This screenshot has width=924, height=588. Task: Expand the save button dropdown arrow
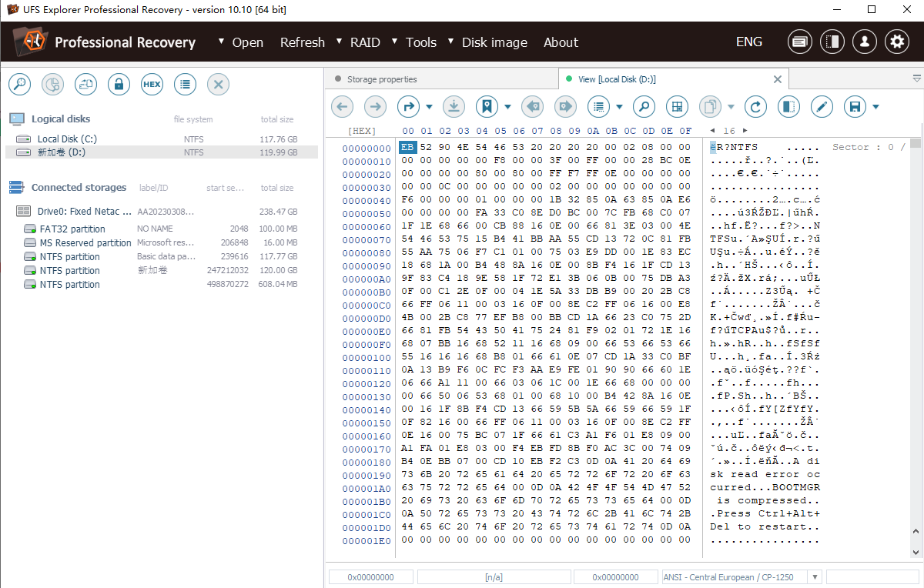click(x=875, y=107)
